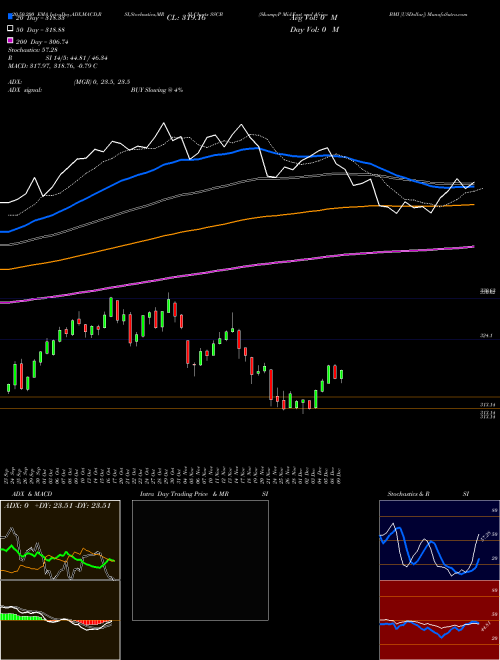Click the last green candlestick on the chart
Viewport: 500px width, 660px height.
click(341, 375)
